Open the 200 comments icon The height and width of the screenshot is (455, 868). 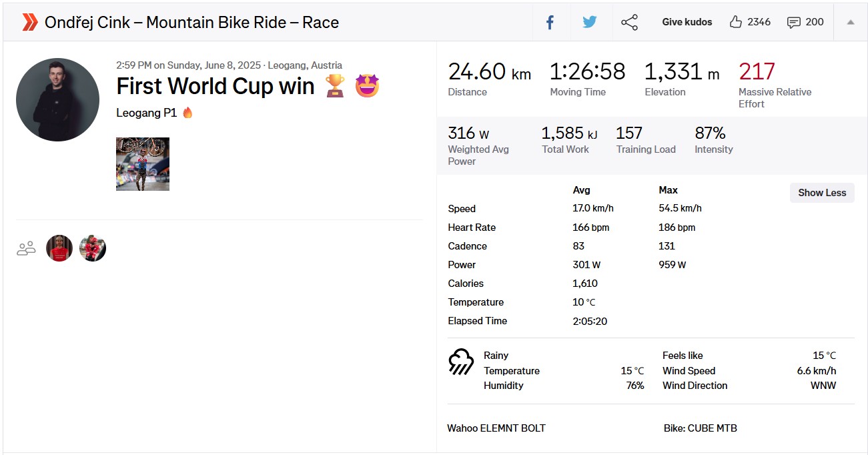point(793,22)
